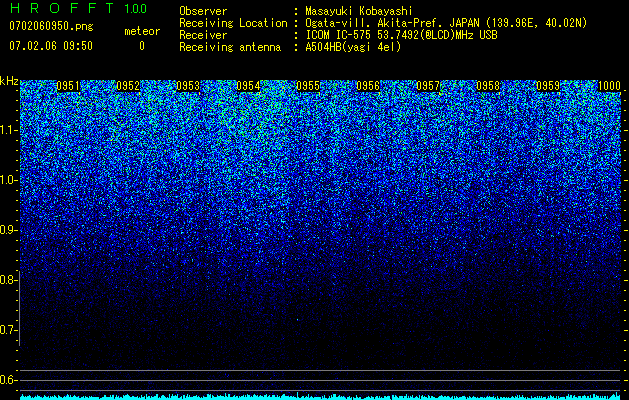Image resolution: width=629 pixels, height=400 pixels.
Task: Click the 0956 time marker
Action: (x=368, y=86)
